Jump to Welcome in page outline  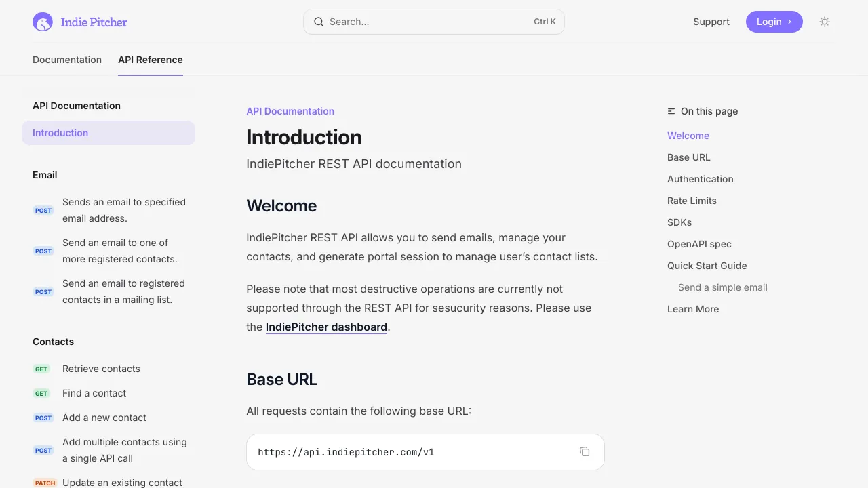(688, 136)
